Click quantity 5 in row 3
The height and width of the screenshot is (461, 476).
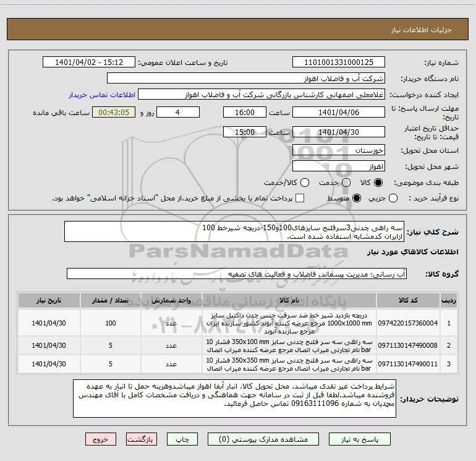coord(111,364)
